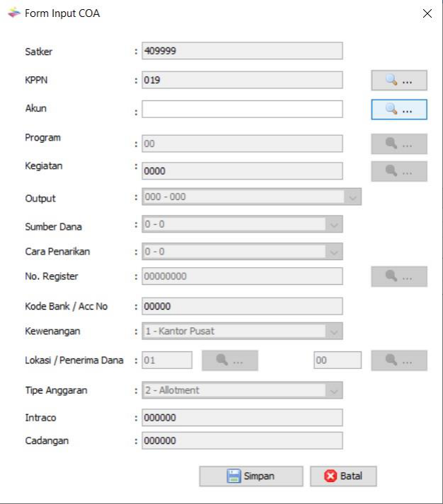Click the KPPN text field with 019
Image resolution: width=443 pixels, height=504 pixels.
point(242,81)
